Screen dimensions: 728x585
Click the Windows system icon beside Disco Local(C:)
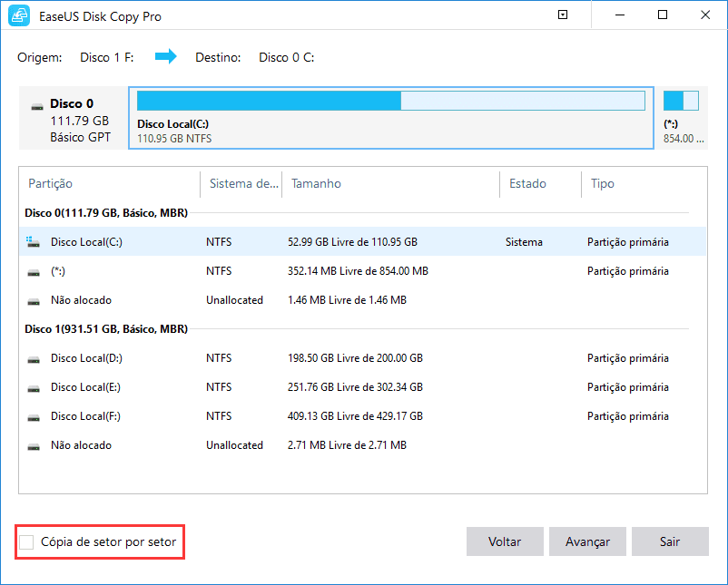[33, 241]
